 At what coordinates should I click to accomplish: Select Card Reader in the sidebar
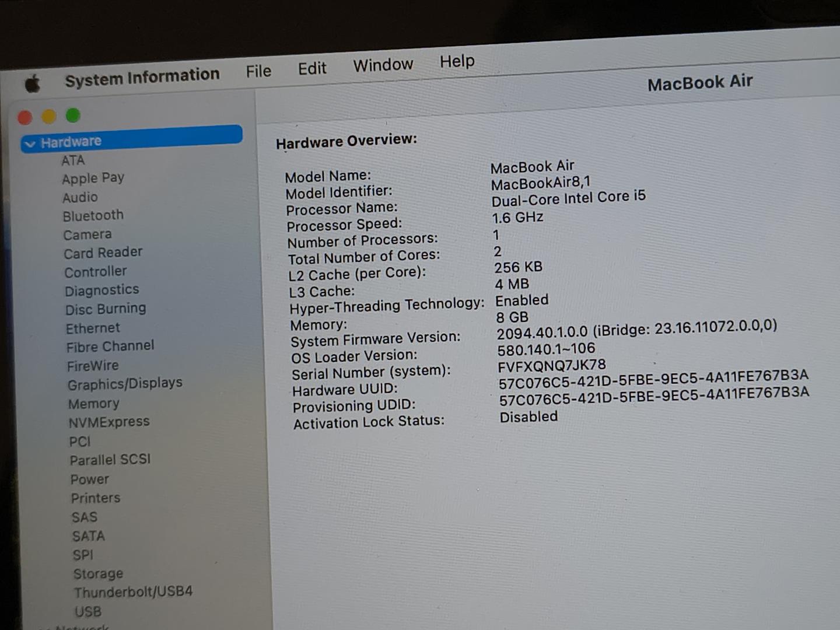(x=103, y=253)
